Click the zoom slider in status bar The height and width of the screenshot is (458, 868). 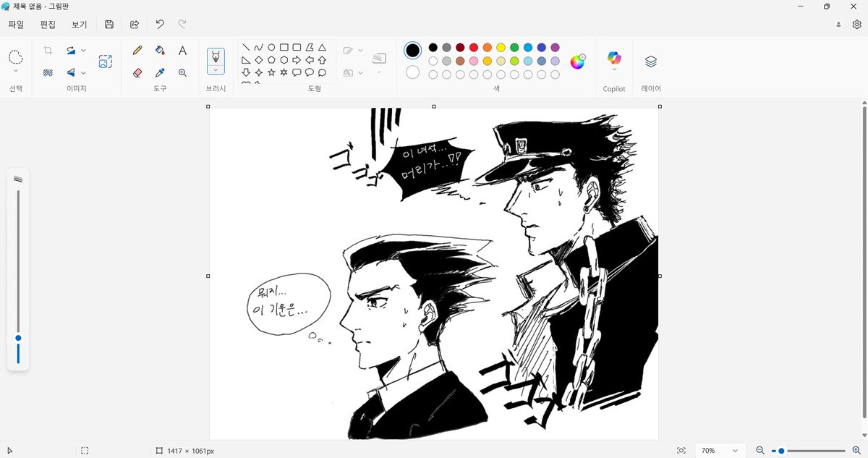pos(809,451)
